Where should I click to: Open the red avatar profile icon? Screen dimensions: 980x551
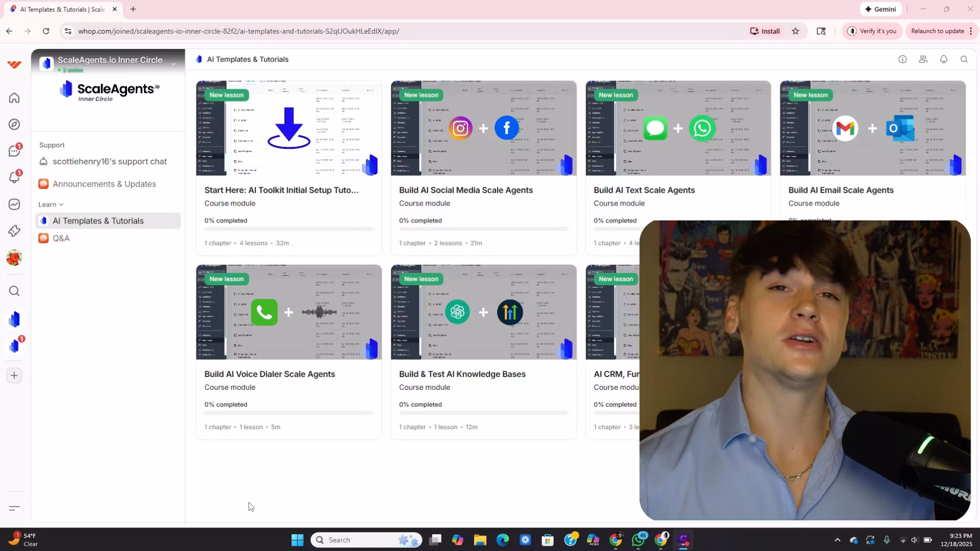pos(14,258)
